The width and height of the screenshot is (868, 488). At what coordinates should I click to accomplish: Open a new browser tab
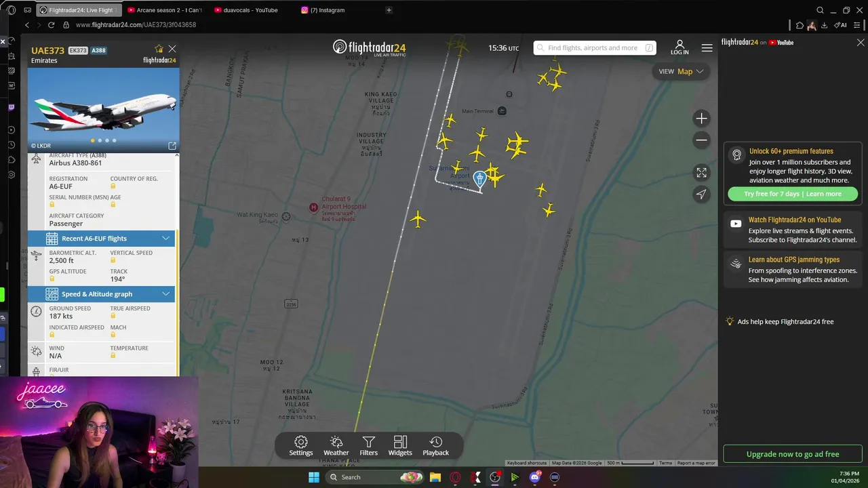(x=389, y=10)
